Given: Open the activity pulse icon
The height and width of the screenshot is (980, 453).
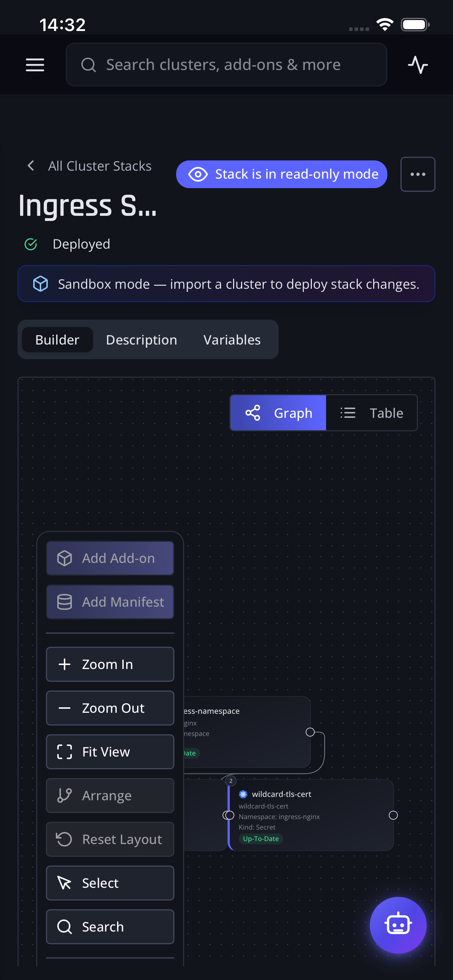Looking at the screenshot, I should pyautogui.click(x=418, y=65).
